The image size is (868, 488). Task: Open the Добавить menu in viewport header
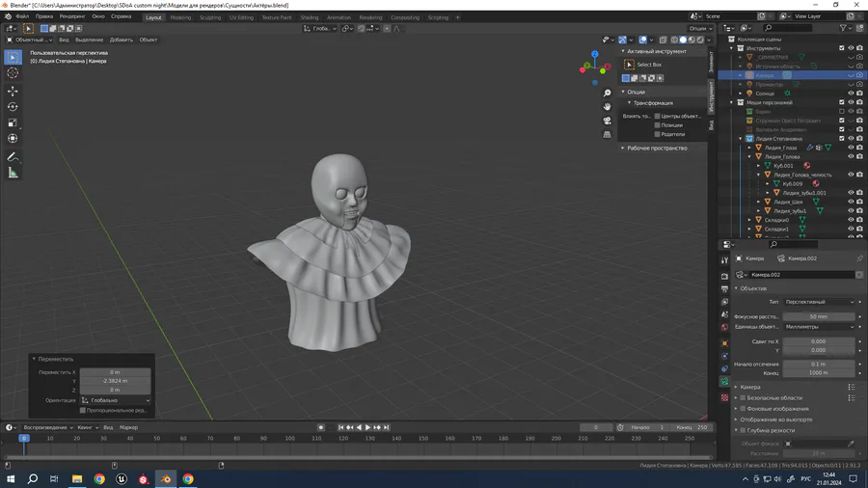(122, 40)
